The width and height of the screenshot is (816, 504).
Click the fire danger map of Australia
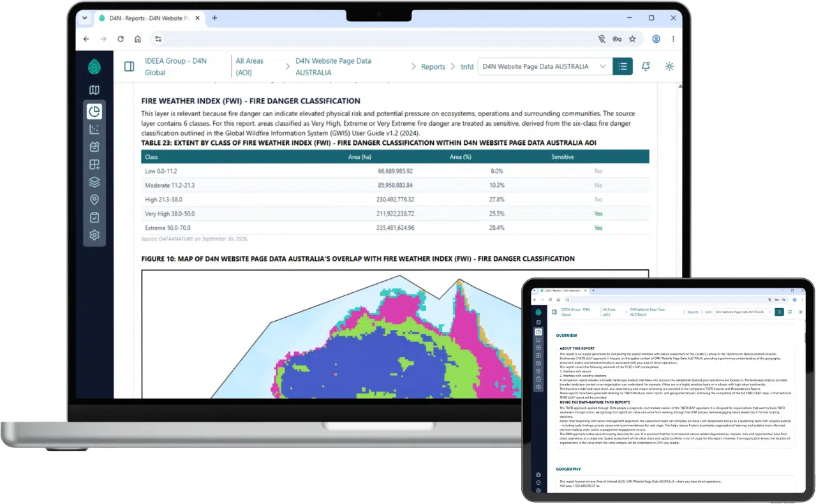395,335
